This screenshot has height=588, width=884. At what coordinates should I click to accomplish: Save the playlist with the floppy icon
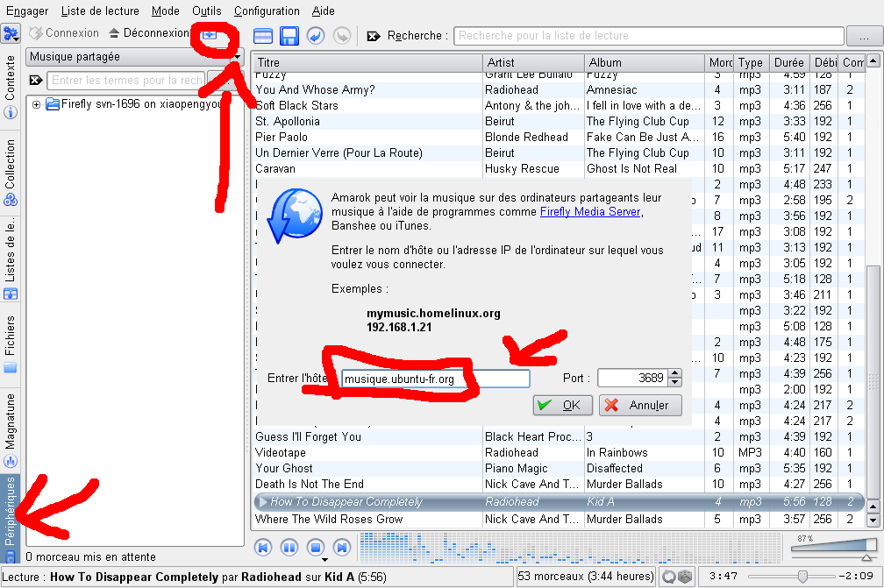point(289,35)
